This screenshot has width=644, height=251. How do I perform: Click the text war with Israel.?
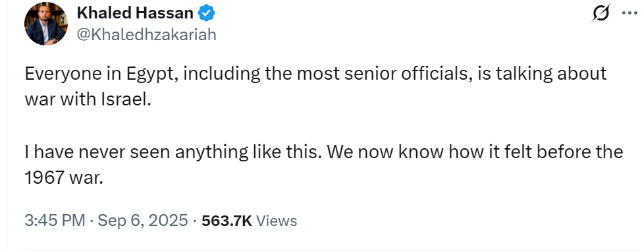click(x=88, y=100)
